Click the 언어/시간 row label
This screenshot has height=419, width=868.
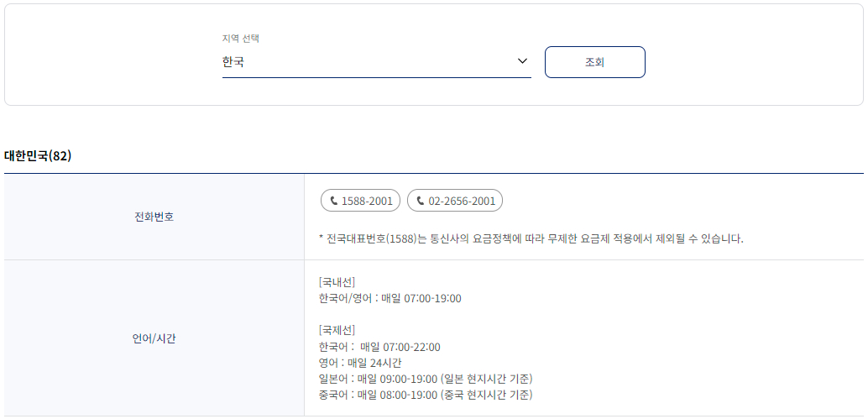click(154, 338)
